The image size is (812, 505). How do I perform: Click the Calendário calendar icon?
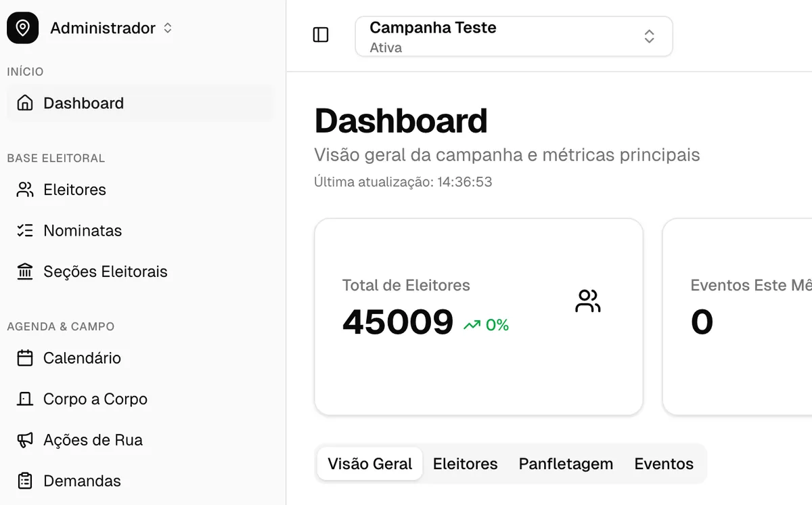click(25, 358)
